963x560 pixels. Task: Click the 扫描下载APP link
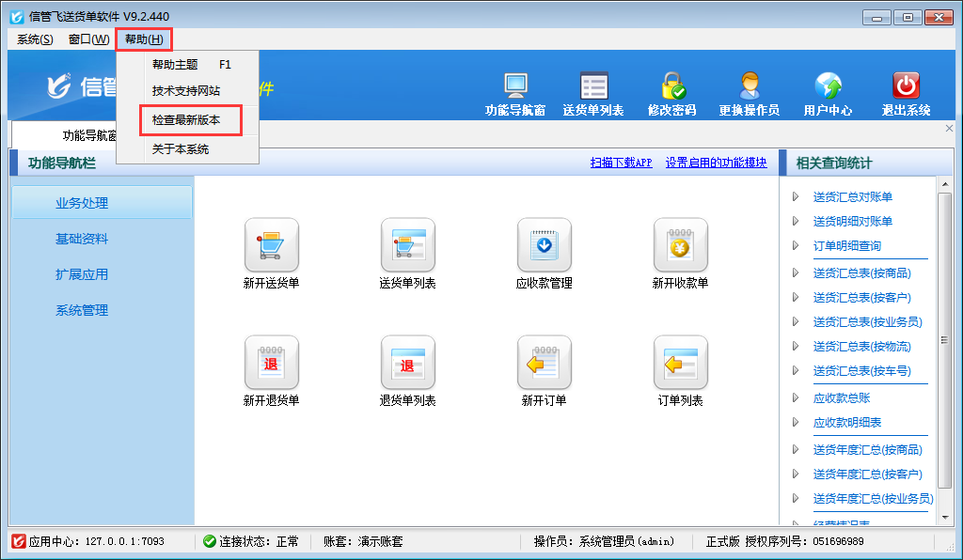(x=621, y=163)
